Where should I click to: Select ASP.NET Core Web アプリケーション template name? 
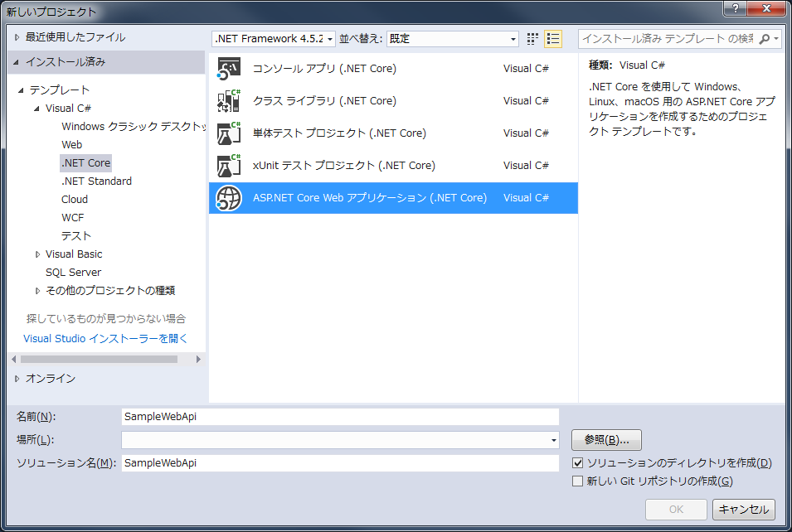370,198
